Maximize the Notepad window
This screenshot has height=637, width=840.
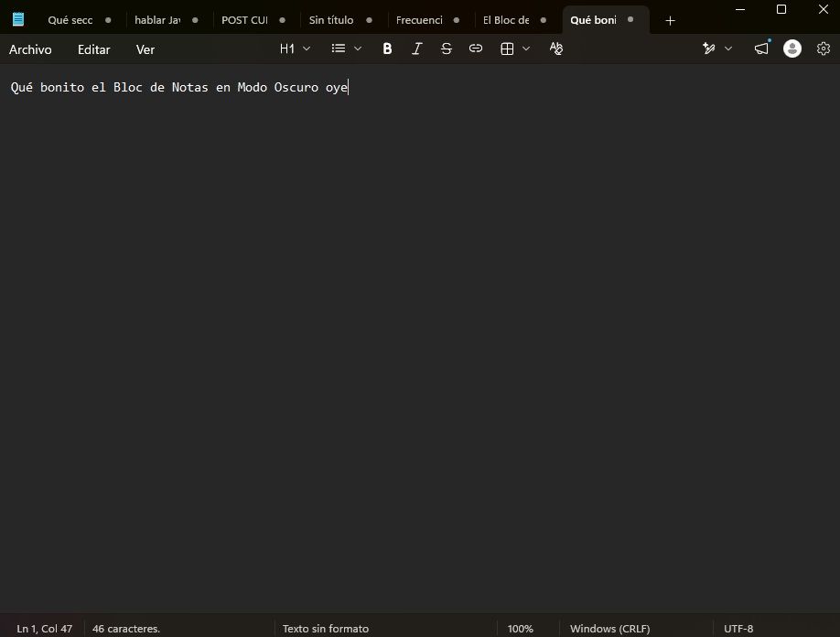(x=781, y=10)
